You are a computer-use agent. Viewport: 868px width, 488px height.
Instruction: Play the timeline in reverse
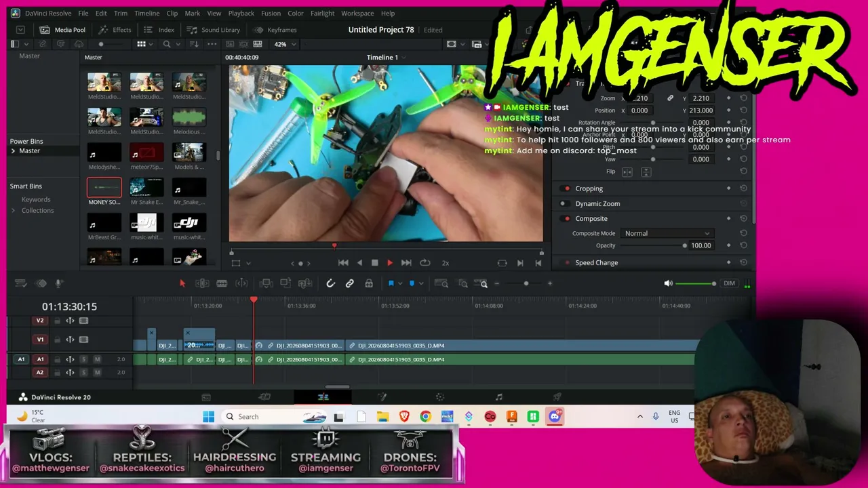pos(359,263)
